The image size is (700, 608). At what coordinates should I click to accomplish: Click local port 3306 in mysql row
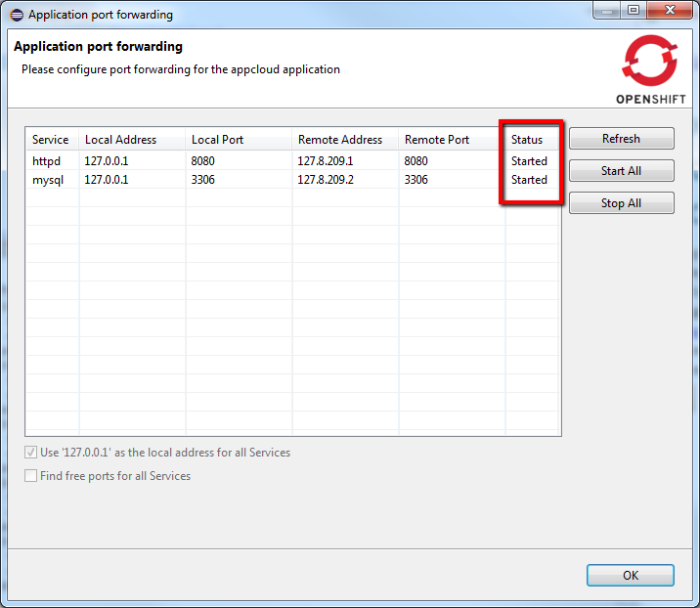click(x=205, y=180)
